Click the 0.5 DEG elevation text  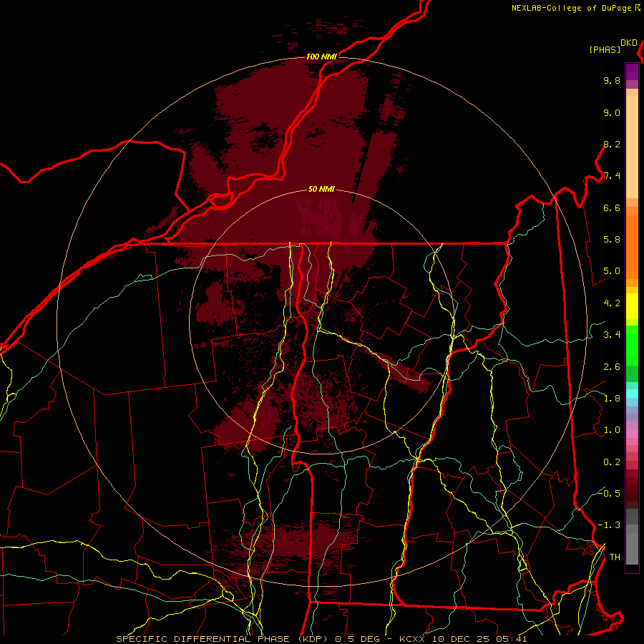pyautogui.click(x=356, y=639)
